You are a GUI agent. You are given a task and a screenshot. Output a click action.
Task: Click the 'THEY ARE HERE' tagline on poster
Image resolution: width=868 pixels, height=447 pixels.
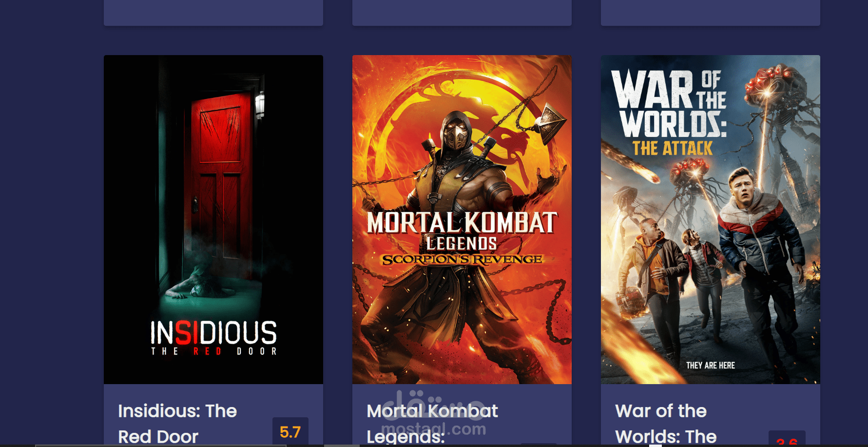(711, 366)
